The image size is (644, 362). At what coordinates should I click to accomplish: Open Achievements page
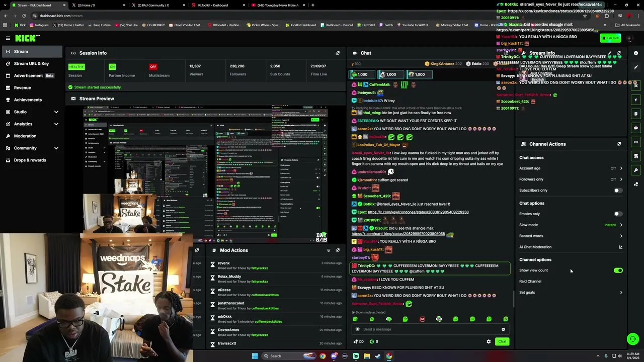[x=31, y=100]
